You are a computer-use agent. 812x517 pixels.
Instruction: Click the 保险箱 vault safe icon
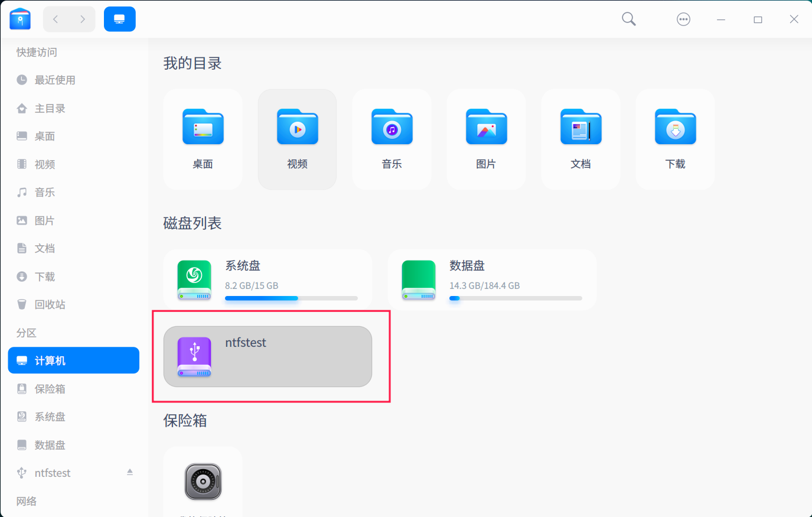pos(203,482)
